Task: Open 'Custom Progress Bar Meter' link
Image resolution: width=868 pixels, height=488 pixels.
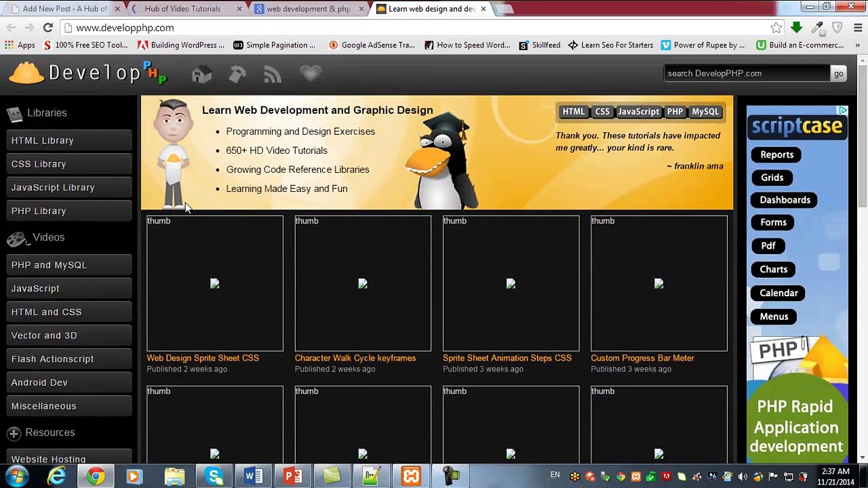Action: click(642, 358)
